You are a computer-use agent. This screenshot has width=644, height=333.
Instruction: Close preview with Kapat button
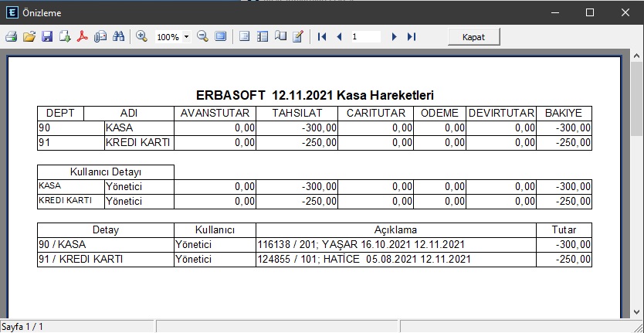point(474,37)
